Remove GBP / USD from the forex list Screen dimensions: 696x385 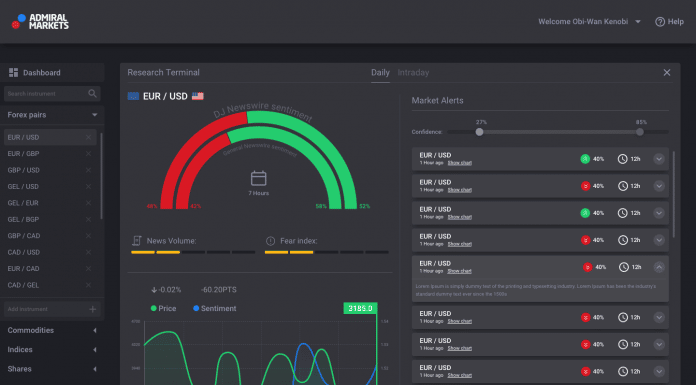coord(88,170)
